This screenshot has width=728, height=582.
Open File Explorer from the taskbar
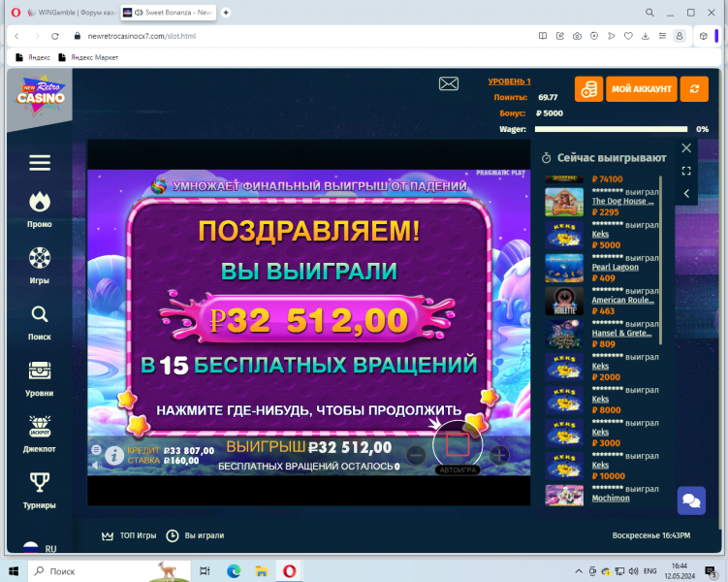(x=262, y=571)
